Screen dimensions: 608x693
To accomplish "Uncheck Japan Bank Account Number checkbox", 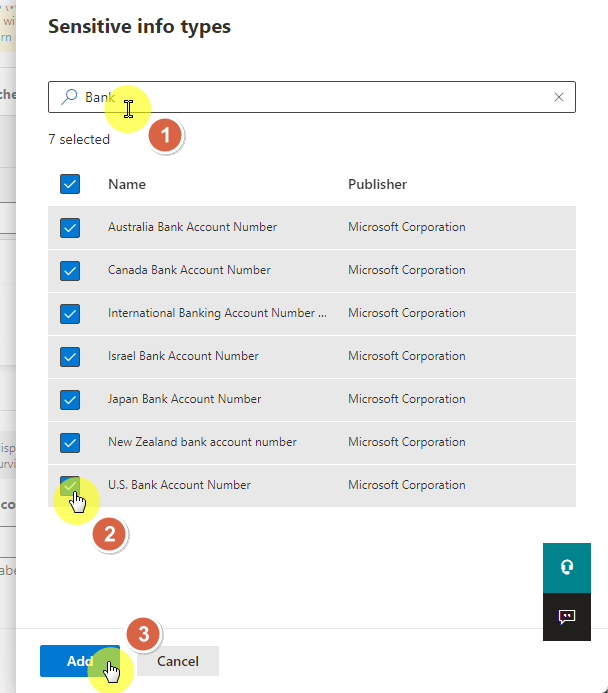I will tap(70, 400).
